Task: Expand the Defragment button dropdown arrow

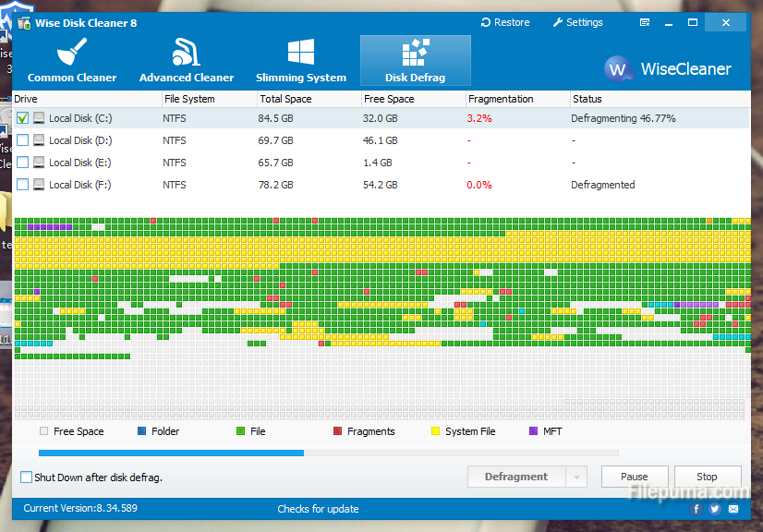Action: pos(576,478)
